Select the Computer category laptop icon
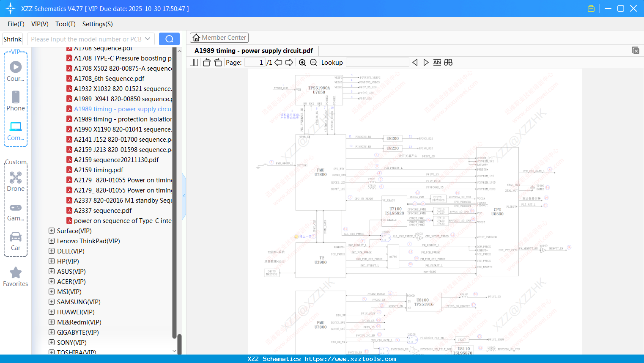Screen dimensions: 644x363 pos(16,126)
